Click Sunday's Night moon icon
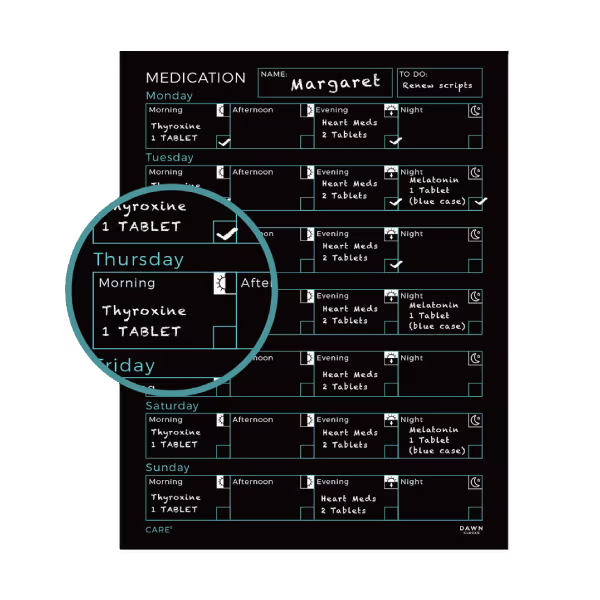This screenshot has width=600, height=600. pos(476,483)
